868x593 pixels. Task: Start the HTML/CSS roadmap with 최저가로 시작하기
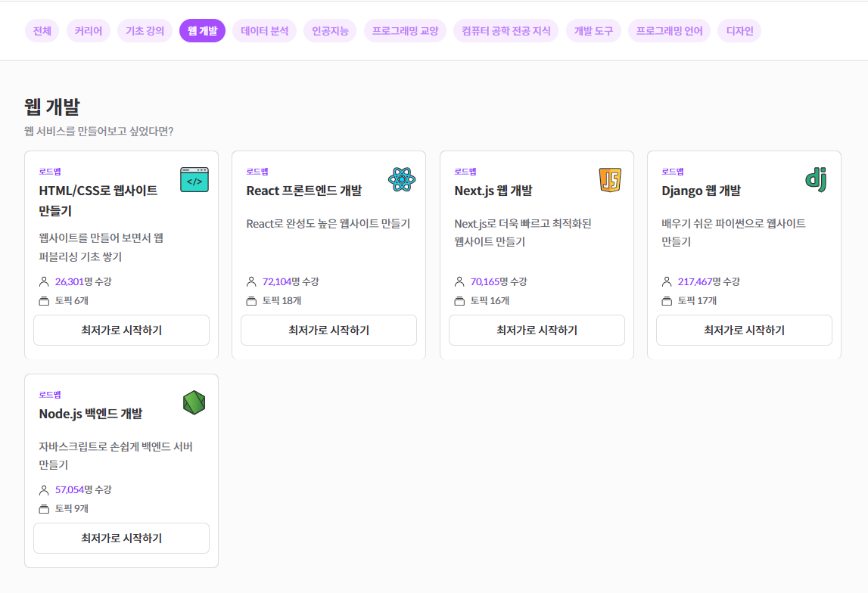coord(121,331)
